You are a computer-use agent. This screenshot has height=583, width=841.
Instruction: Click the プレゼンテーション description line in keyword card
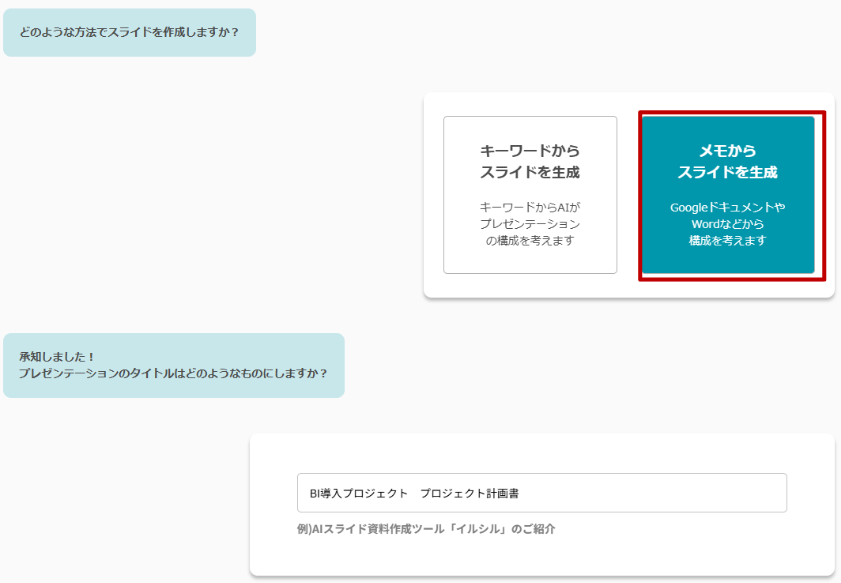(530, 224)
